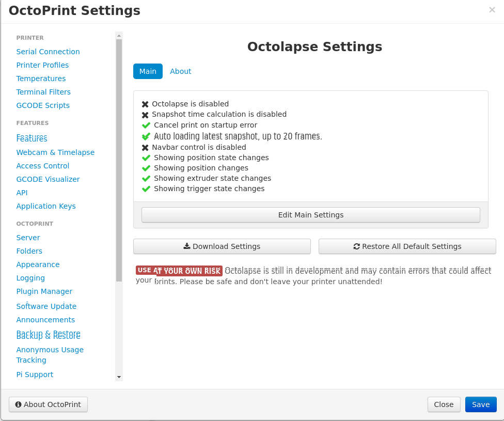Click the checkmark beside Showing trigger state changes
The image size is (504, 421).
coord(146,189)
